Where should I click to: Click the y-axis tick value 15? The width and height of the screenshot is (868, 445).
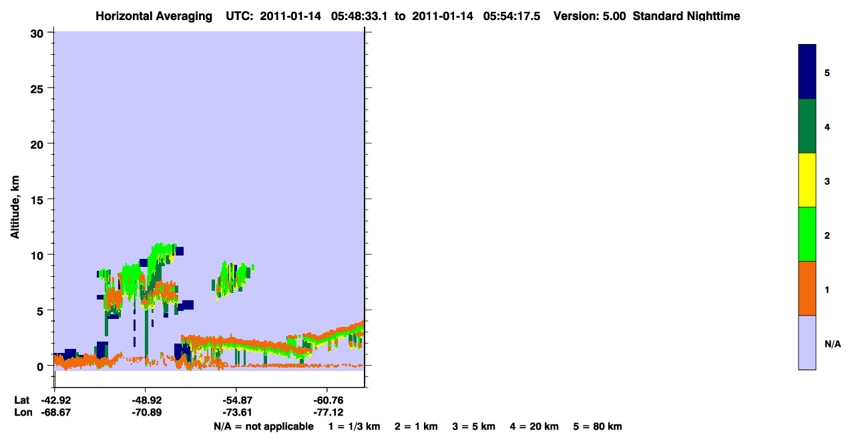[39, 199]
